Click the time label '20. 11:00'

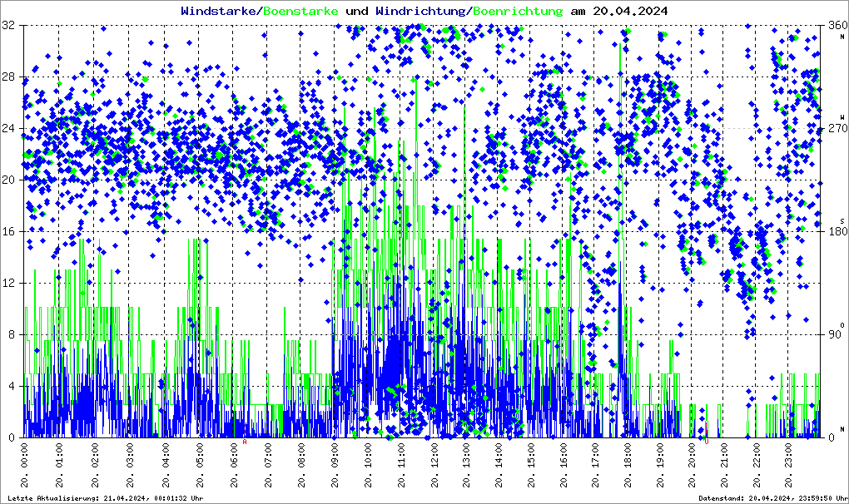point(402,465)
